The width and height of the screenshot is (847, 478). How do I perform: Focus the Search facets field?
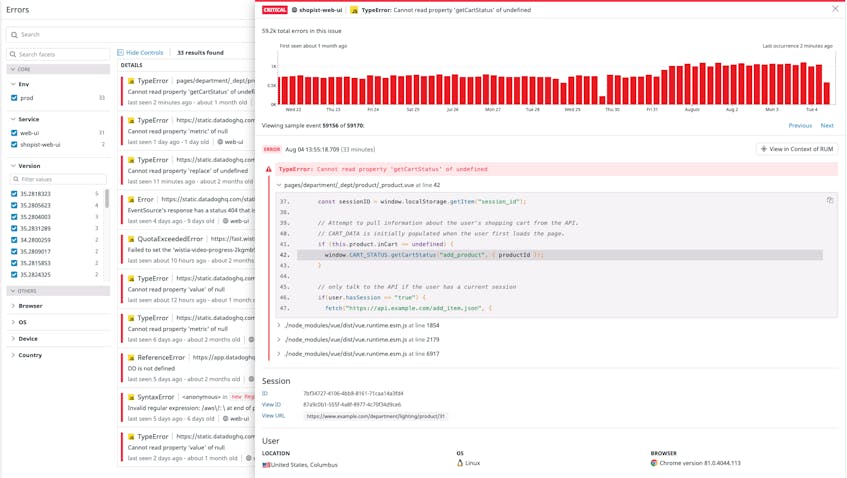58,55
